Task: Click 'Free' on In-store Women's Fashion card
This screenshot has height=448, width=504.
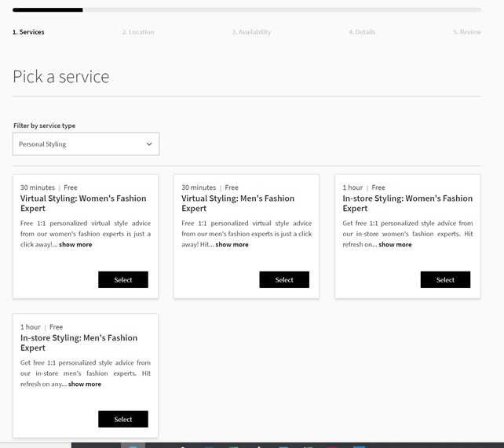Action: (x=378, y=188)
